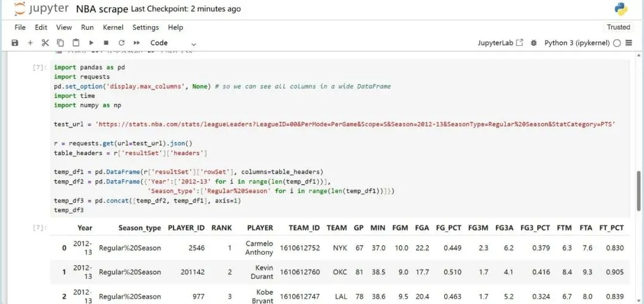The height and width of the screenshot is (304, 644).
Task: Click the PLAYER column header
Action: point(260,228)
